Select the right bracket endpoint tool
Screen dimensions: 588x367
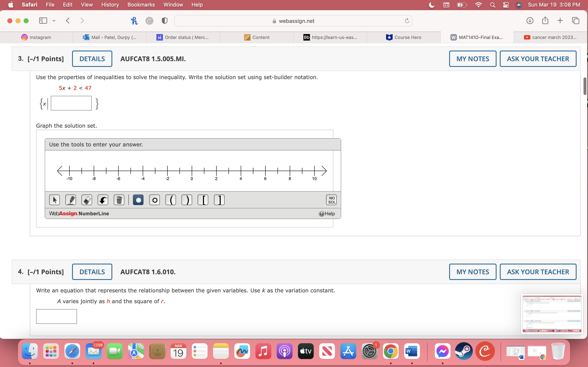219,200
